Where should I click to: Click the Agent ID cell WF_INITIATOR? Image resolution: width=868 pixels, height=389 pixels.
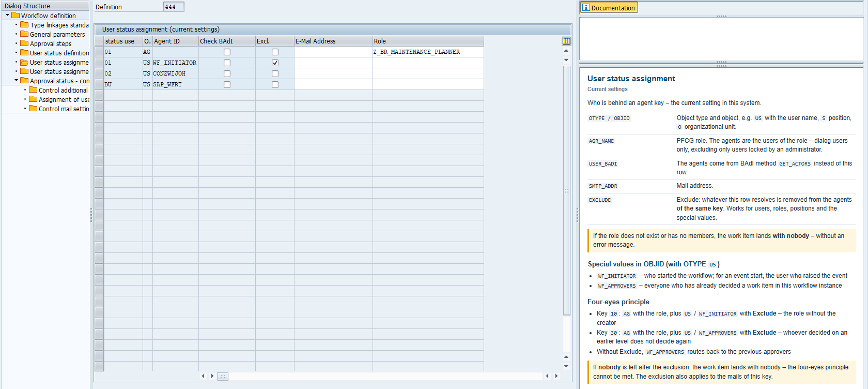click(176, 63)
